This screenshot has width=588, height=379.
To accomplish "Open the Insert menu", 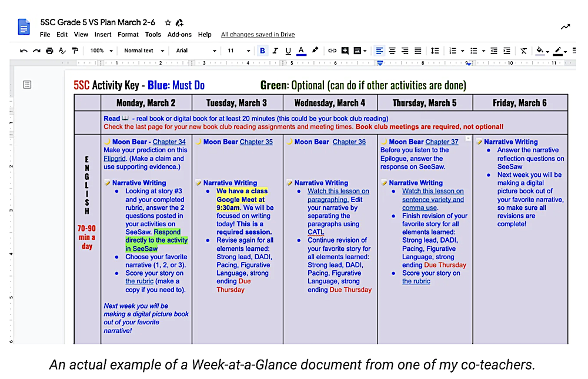I will [103, 35].
